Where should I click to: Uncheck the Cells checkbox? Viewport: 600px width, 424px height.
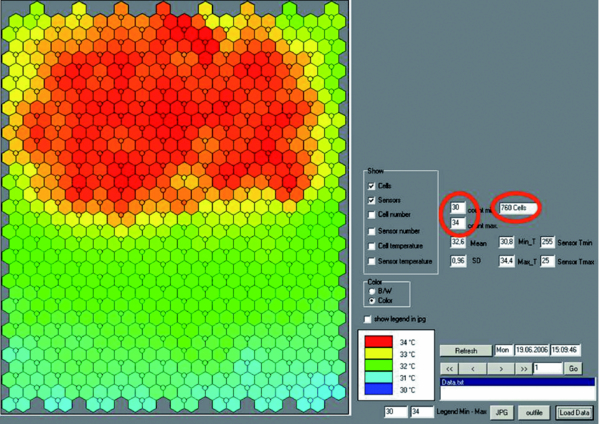(x=371, y=186)
